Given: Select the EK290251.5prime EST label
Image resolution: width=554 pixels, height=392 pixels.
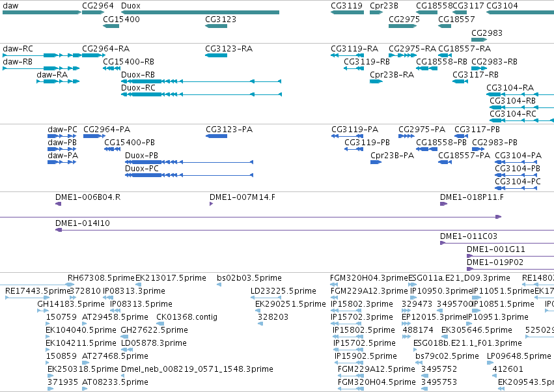Looking at the screenshot, I should pos(290,304).
